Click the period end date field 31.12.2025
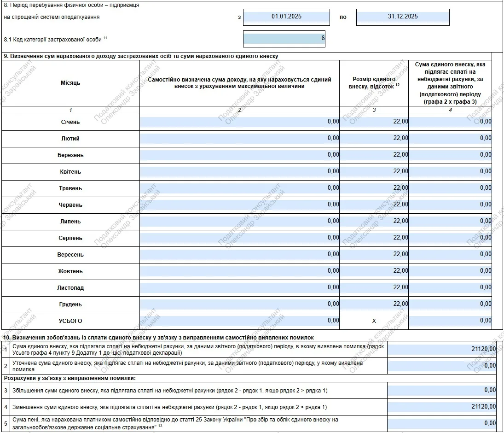The width and height of the screenshot is (504, 433). coord(403,17)
